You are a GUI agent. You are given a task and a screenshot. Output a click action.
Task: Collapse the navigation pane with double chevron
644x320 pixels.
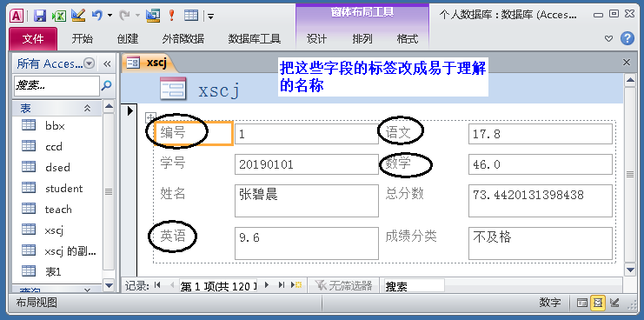[107, 63]
